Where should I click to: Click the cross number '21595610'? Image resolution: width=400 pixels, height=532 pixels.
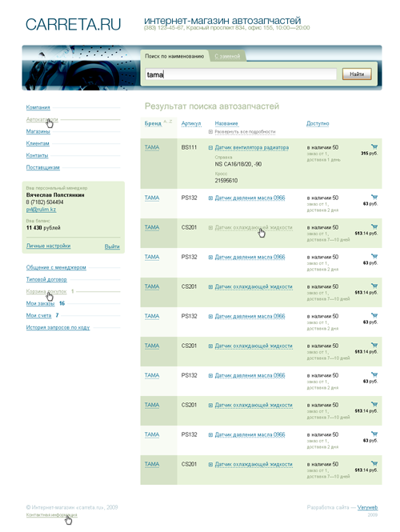click(226, 181)
